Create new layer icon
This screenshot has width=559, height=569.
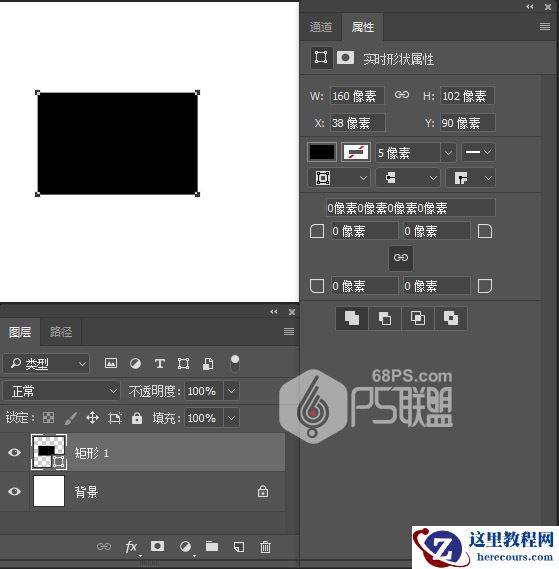tap(238, 547)
